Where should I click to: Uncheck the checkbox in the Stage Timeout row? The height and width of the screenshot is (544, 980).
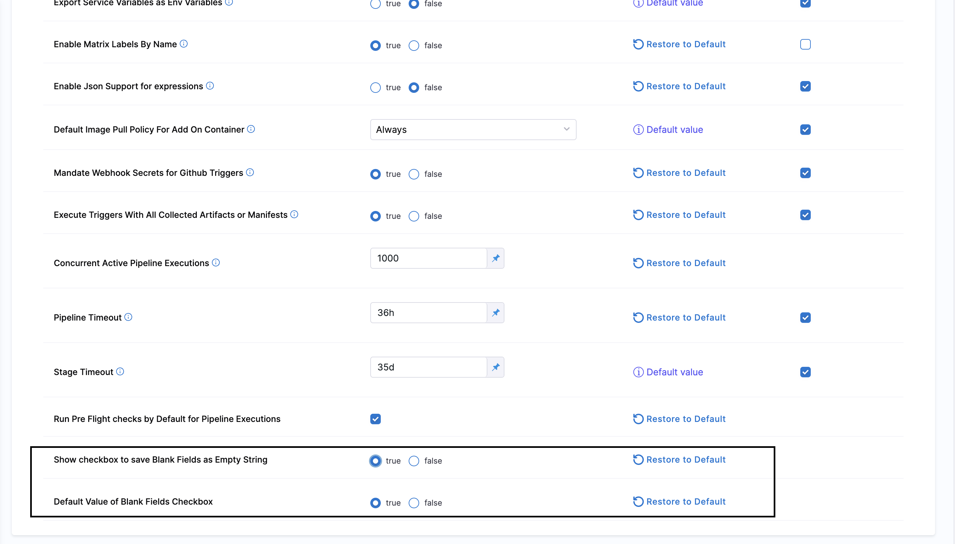805,372
